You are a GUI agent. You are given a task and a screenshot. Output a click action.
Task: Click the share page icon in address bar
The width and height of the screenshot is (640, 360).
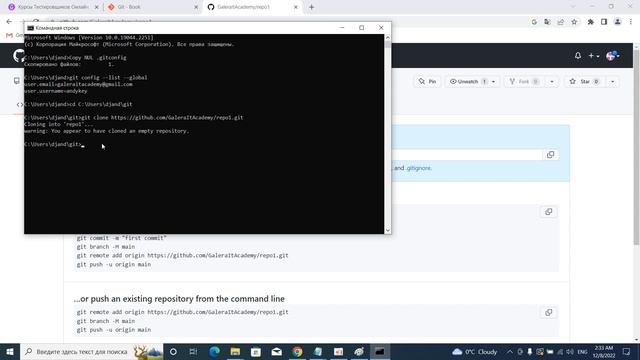(x=561, y=22)
